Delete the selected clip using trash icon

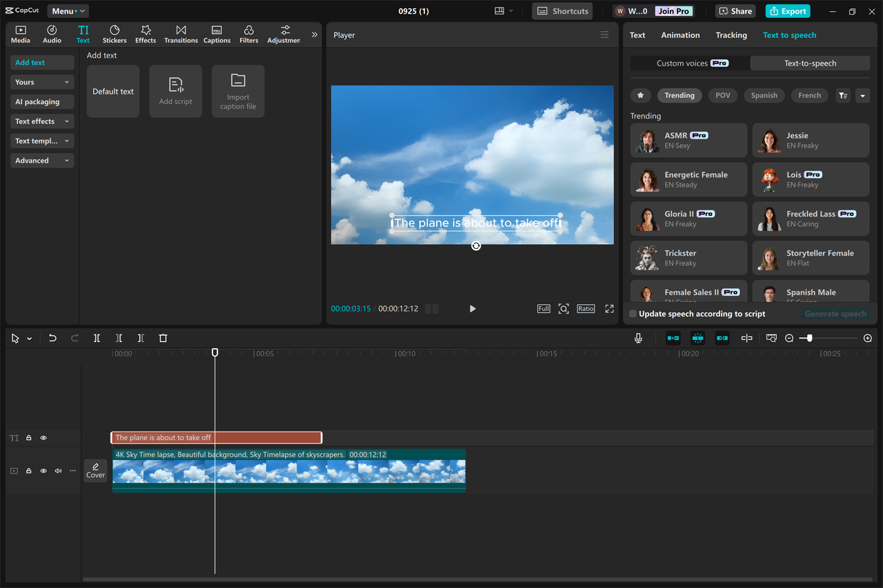163,338
